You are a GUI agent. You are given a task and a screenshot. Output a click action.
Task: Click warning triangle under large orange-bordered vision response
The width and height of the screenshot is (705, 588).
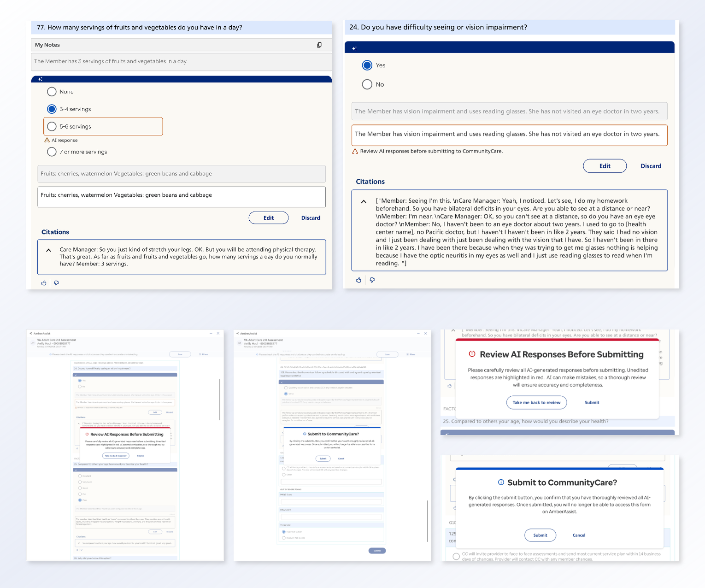click(355, 151)
